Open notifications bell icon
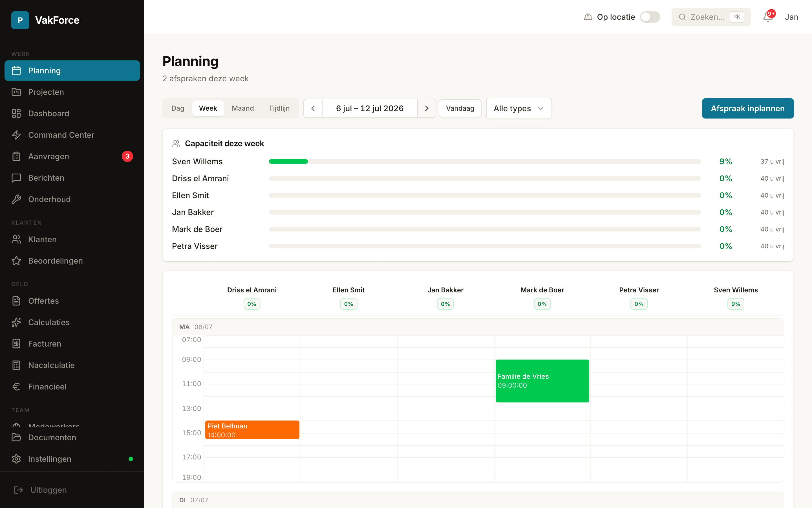Screen dimensions: 812x508 point(768,17)
